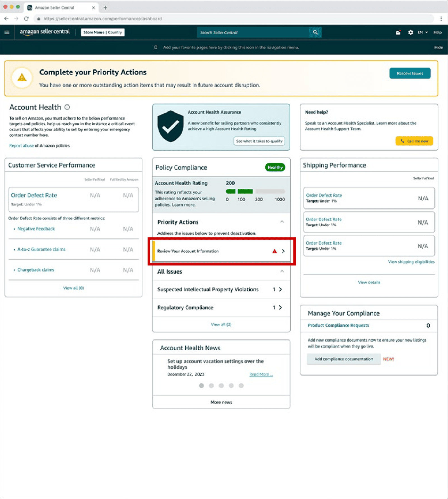Open the messages envelope icon
448x499 pixels.
point(398,32)
